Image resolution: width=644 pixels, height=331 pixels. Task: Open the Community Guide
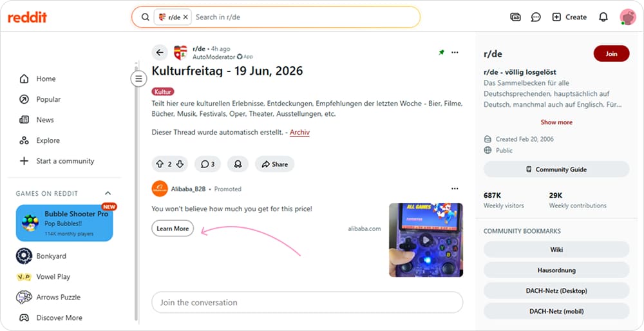tap(556, 169)
